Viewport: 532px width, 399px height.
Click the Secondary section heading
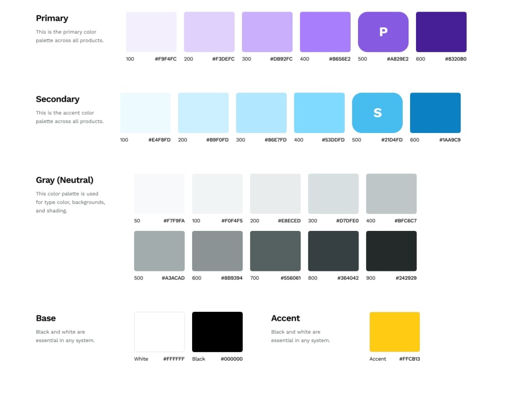pyautogui.click(x=57, y=99)
